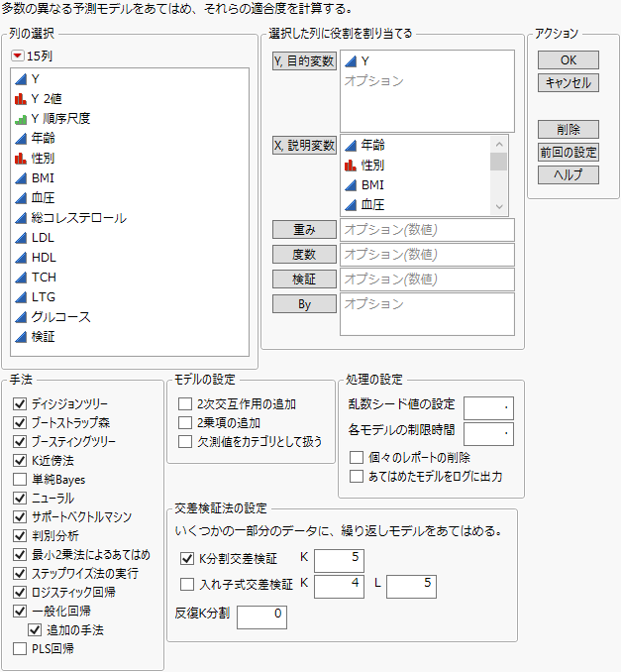Click the continuous icon beside BMI in column list

pyautogui.click(x=21, y=178)
